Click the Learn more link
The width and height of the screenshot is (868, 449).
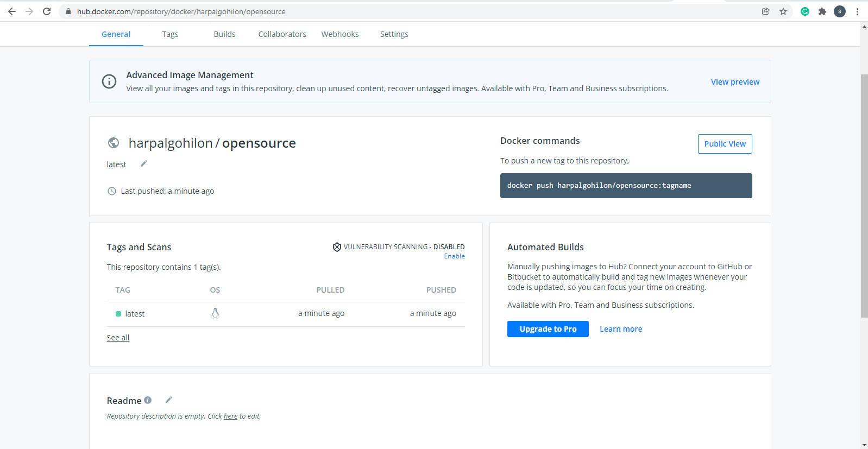point(621,329)
